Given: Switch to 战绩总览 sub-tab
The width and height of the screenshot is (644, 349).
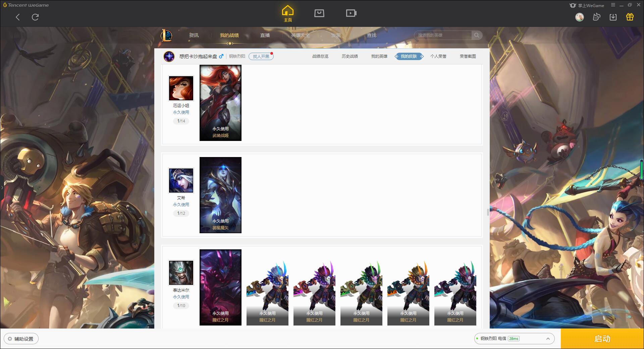Looking at the screenshot, I should click(320, 56).
